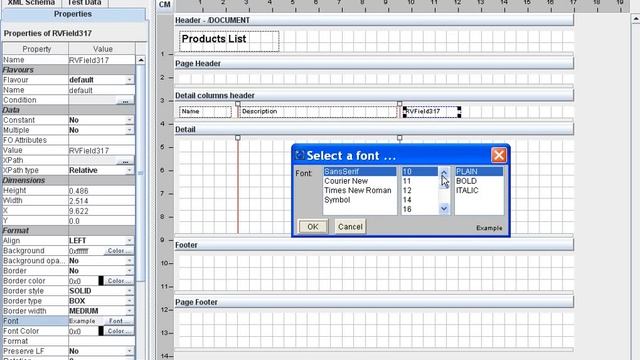Open Border color Color button
This screenshot has width=640, height=360.
click(119, 281)
